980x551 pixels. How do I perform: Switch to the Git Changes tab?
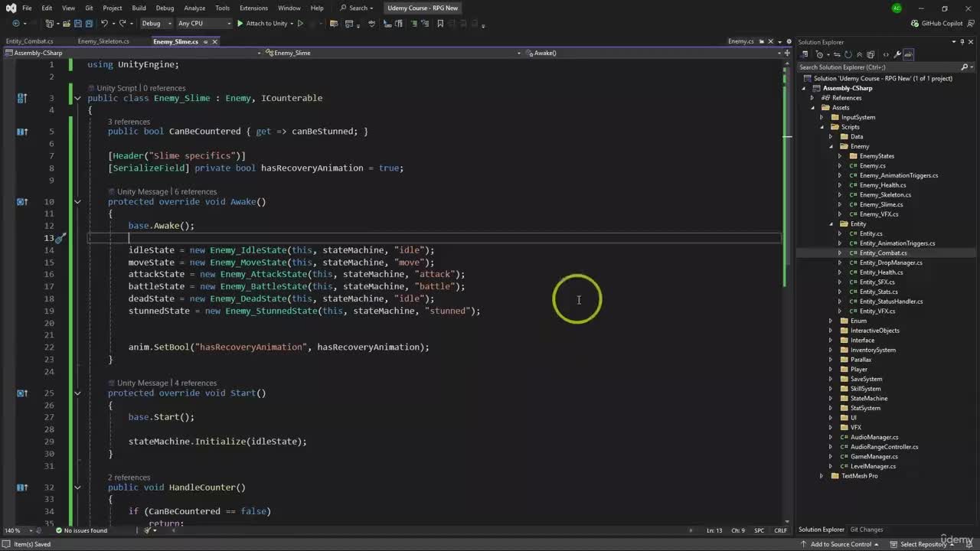click(867, 530)
